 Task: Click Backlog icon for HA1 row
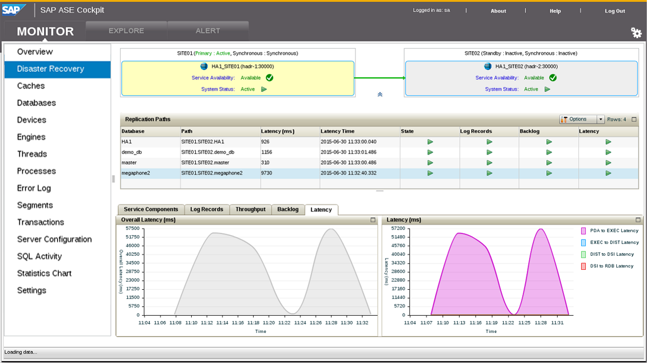[549, 142]
